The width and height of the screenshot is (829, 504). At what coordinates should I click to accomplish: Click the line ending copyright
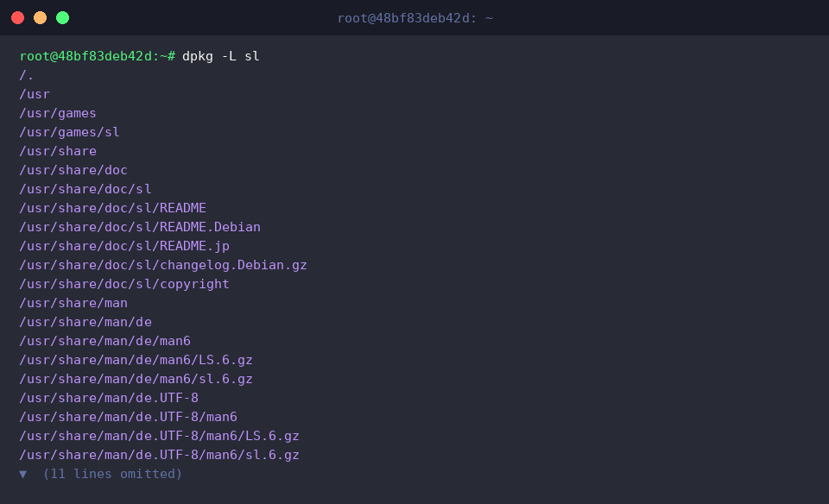(124, 284)
